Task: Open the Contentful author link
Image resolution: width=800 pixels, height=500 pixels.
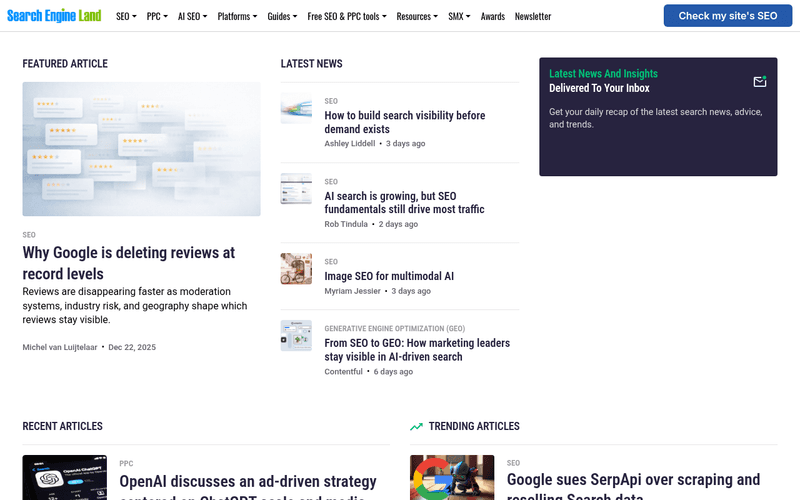Action: 343,371
